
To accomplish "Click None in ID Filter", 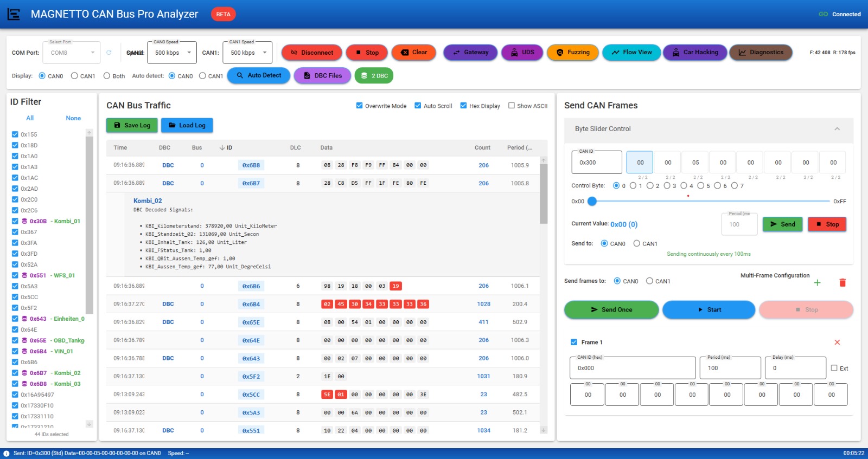I will (73, 118).
